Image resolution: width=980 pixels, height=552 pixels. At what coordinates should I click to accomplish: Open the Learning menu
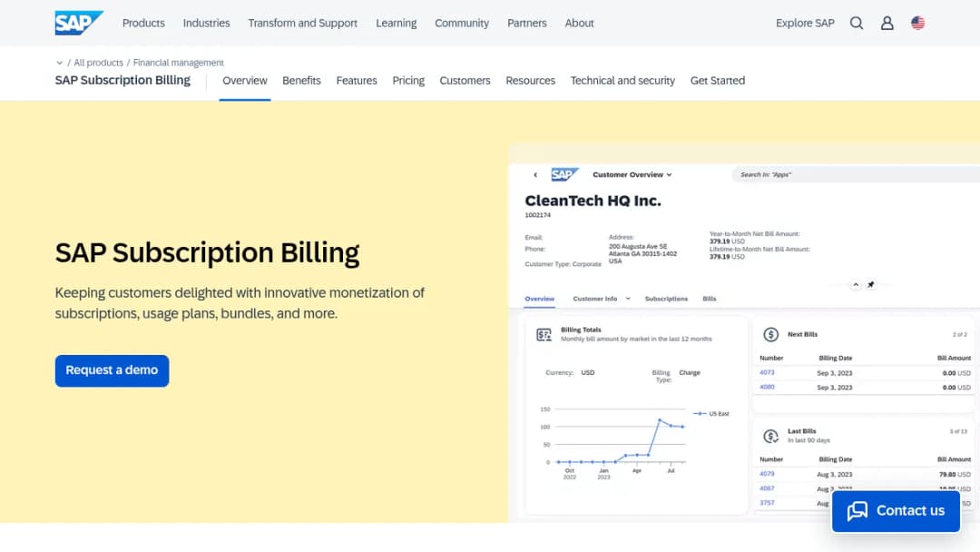pos(397,23)
